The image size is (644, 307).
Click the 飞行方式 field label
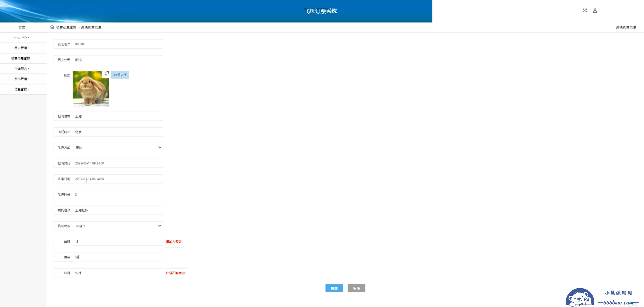click(64, 148)
